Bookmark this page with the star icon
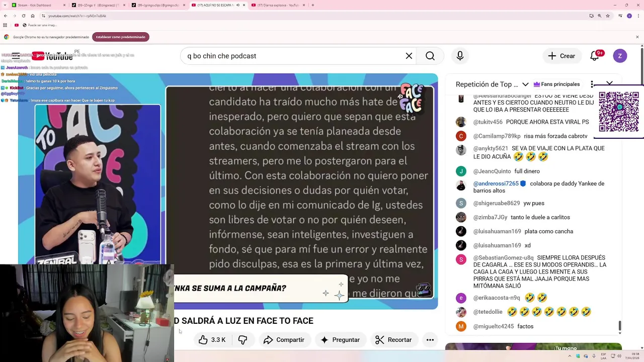 pos(607,16)
